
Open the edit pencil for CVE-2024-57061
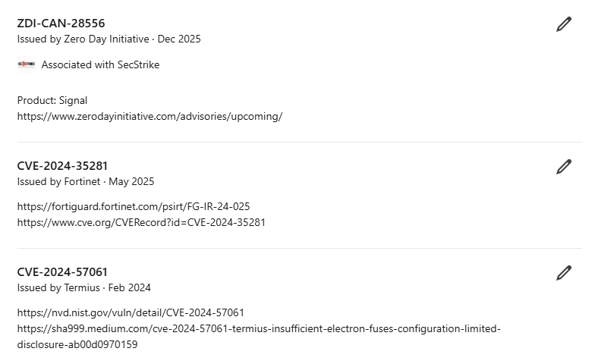click(563, 273)
